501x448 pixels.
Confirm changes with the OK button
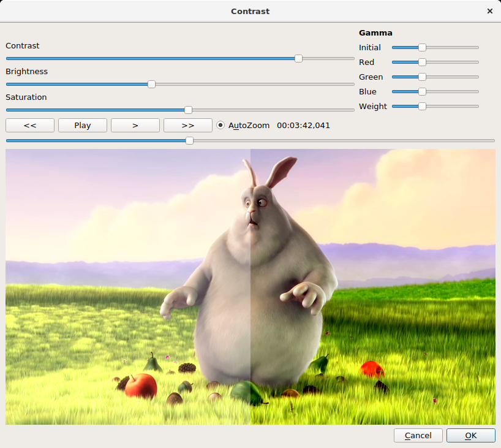[x=470, y=435]
